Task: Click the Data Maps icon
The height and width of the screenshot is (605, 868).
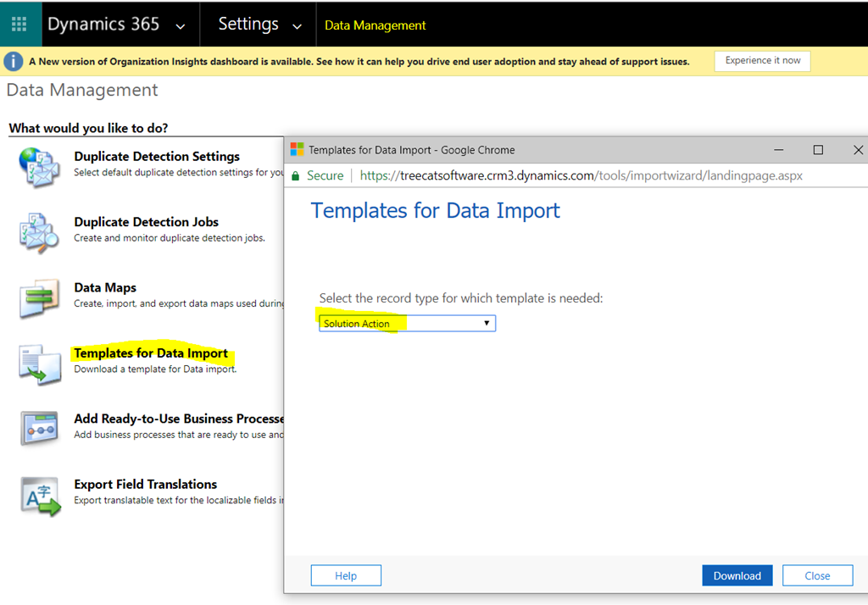Action: tap(39, 298)
